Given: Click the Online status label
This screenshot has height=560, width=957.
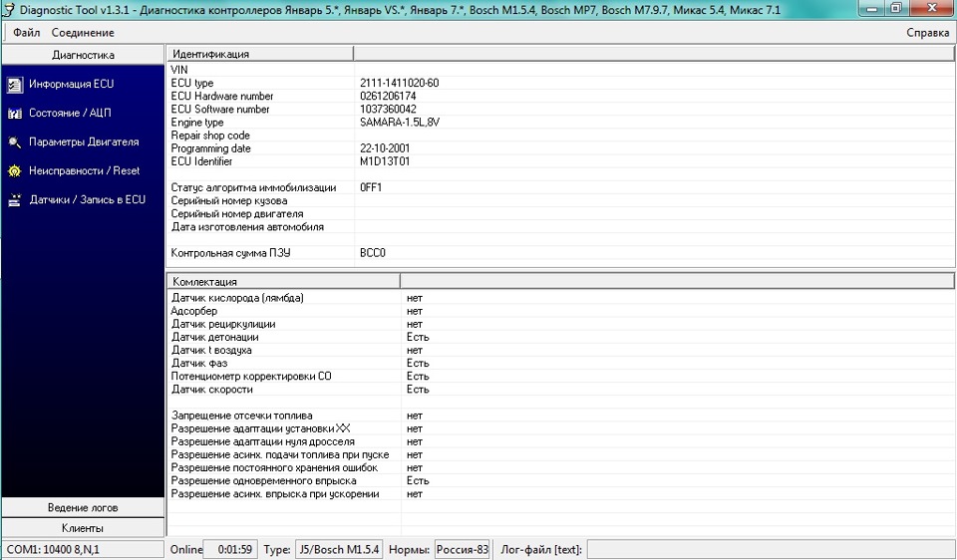Looking at the screenshot, I should (186, 550).
